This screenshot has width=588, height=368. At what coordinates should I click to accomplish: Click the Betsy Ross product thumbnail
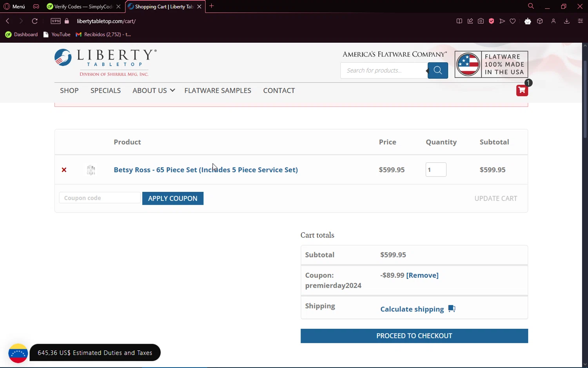pyautogui.click(x=91, y=170)
